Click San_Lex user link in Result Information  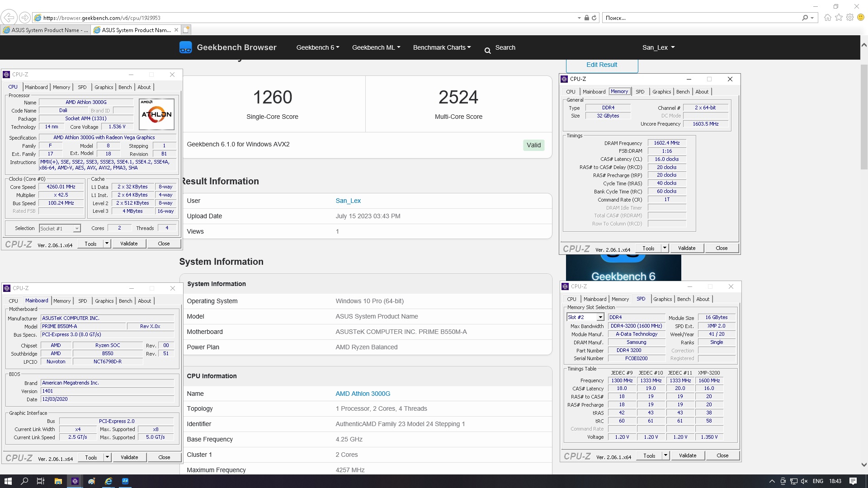pos(348,201)
